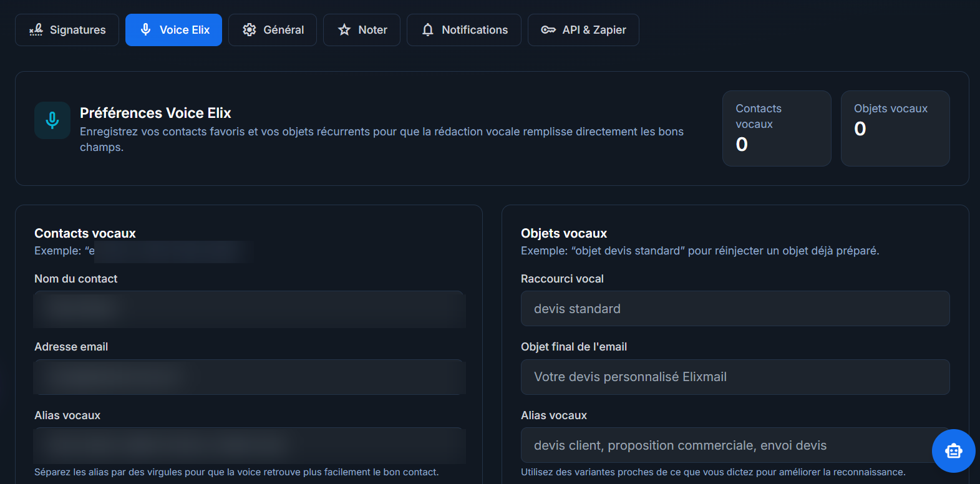The height and width of the screenshot is (484, 980).
Task: Click the Objets vocaux counter card
Action: click(895, 128)
